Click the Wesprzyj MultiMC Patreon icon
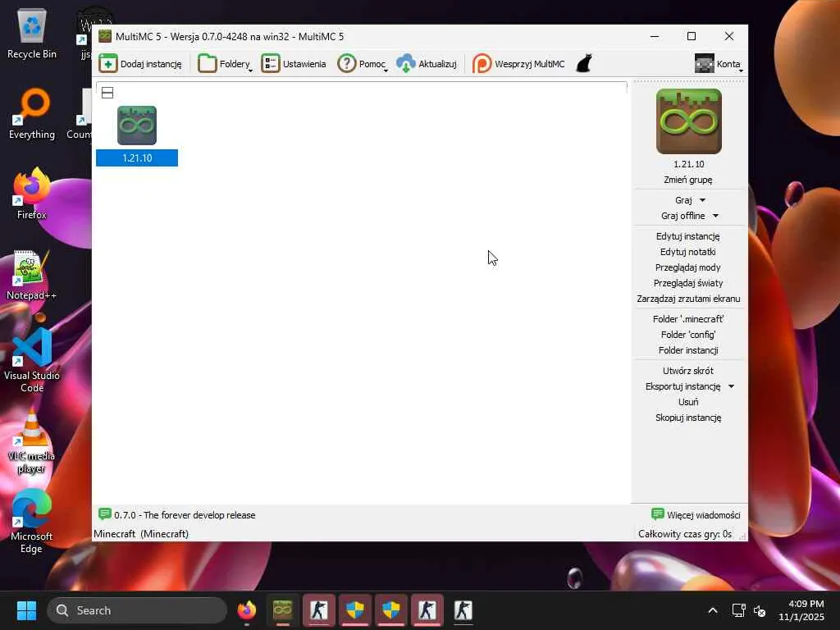 (482, 64)
